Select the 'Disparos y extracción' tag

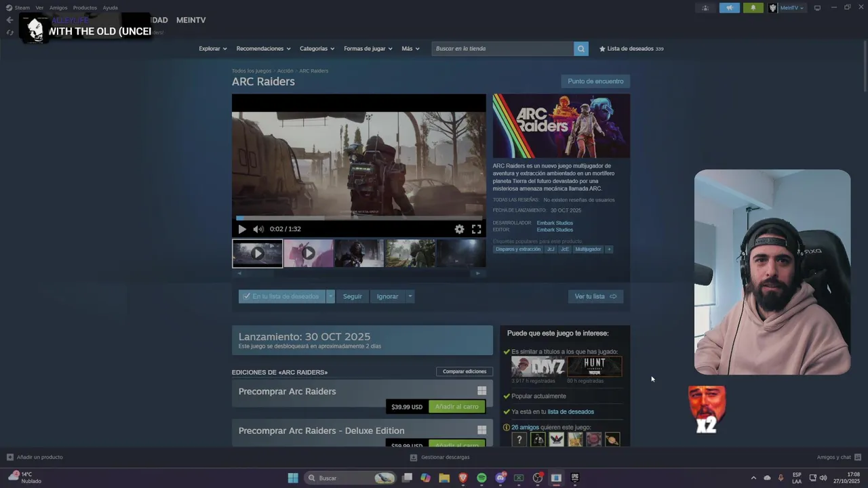click(518, 249)
